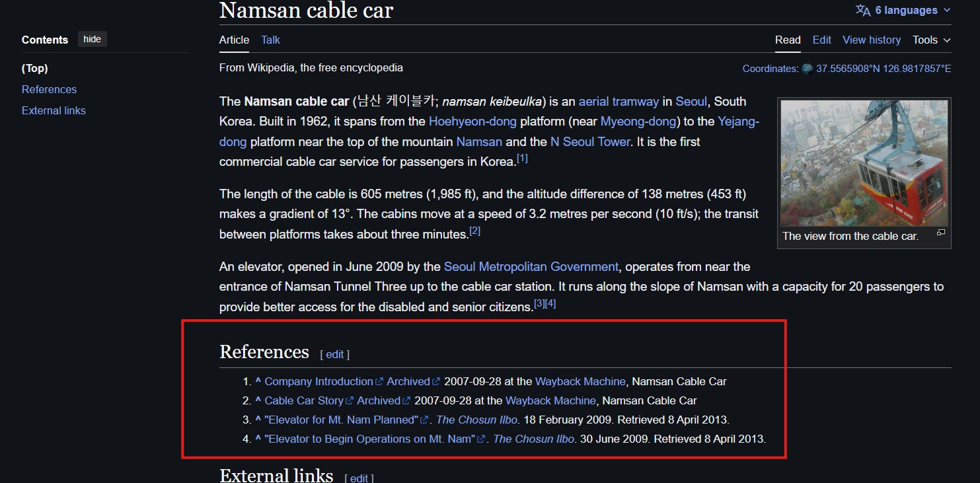980x483 pixels.
Task: Click the translate icon next to 6 languages
Action: click(862, 11)
